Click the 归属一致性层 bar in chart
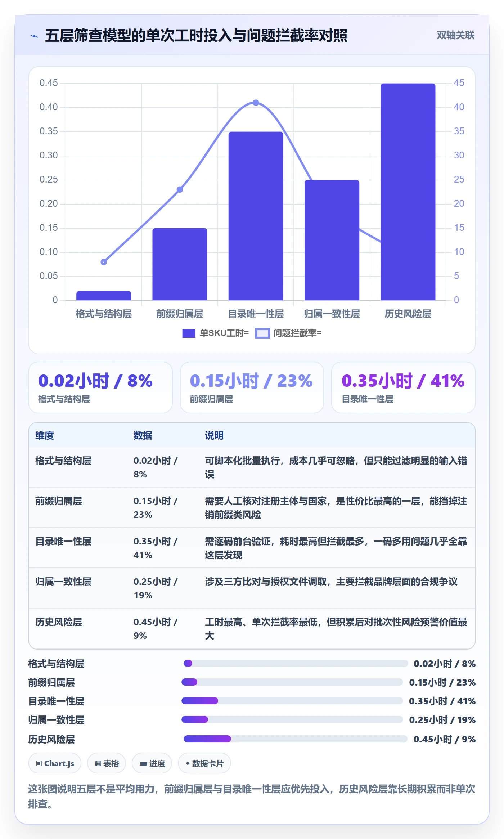This screenshot has height=839, width=504. point(332,240)
